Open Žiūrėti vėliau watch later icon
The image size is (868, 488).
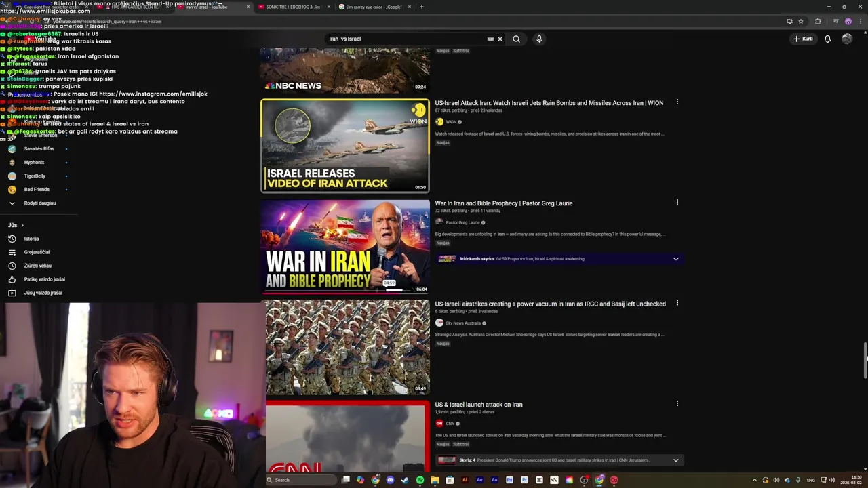pyautogui.click(x=12, y=266)
